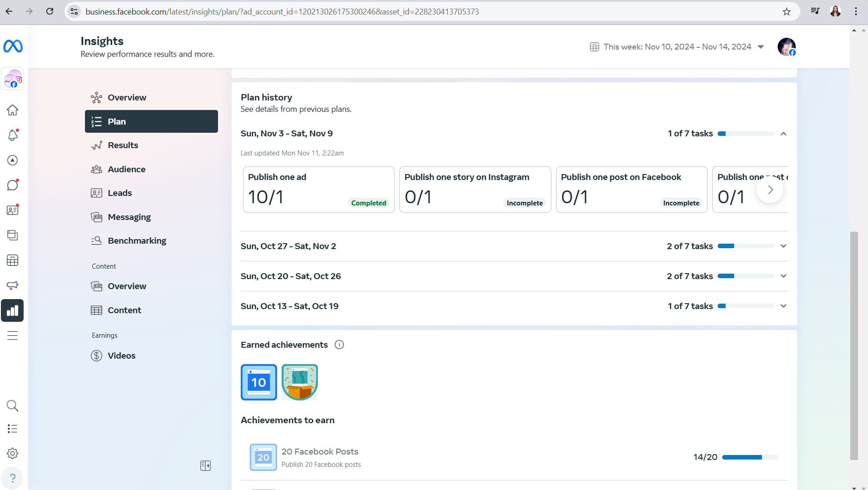Expand the Oct 27 - Nov 2 plan
This screenshot has width=868, height=490.
coord(514,246)
